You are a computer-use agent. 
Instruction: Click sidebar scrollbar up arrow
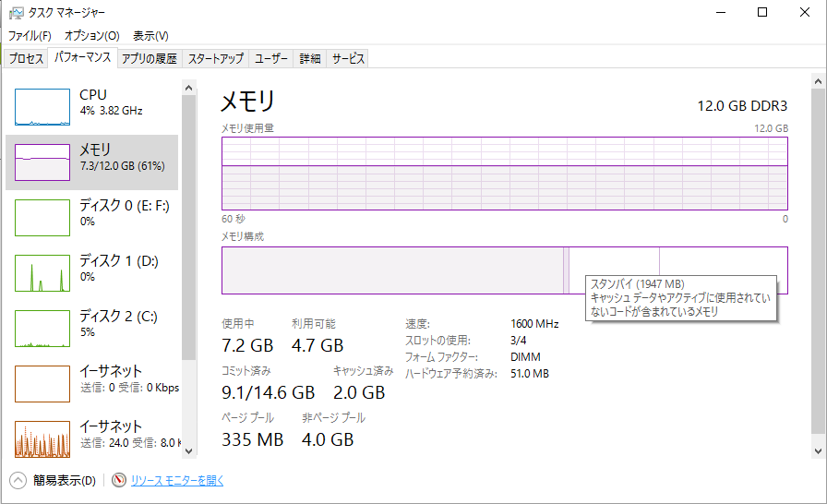click(x=189, y=88)
